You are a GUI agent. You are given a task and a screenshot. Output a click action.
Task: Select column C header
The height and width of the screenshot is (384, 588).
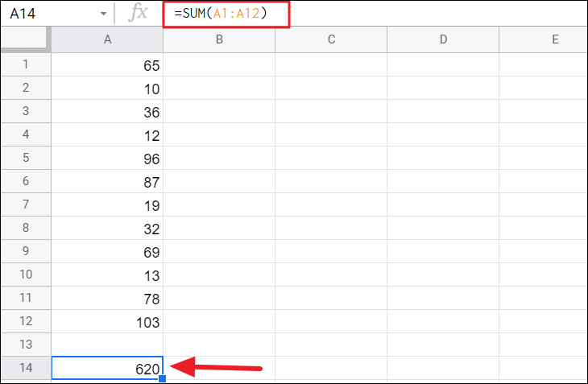331,39
